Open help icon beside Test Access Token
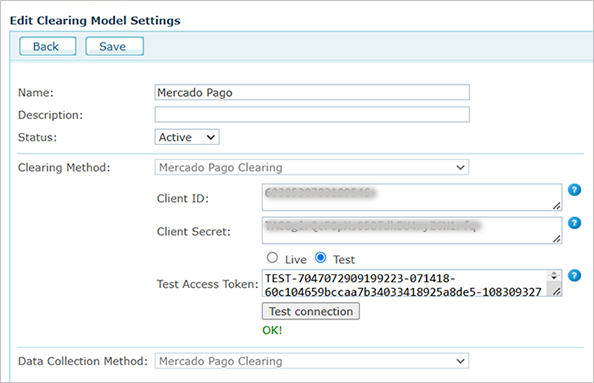Viewport: 594px width, 383px height. (574, 275)
